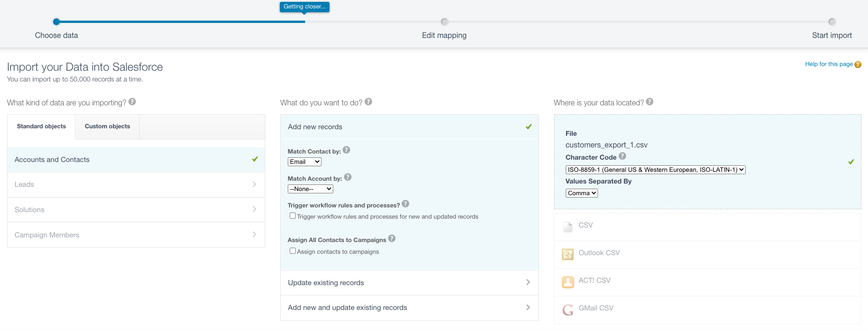This screenshot has width=868, height=331.
Task: Select the ACT! CSV icon
Action: point(568,281)
